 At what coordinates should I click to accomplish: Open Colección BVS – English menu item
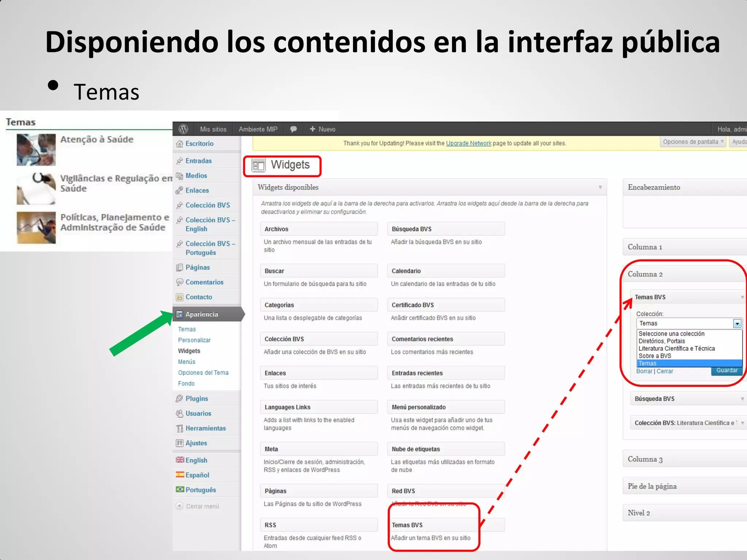coord(210,224)
